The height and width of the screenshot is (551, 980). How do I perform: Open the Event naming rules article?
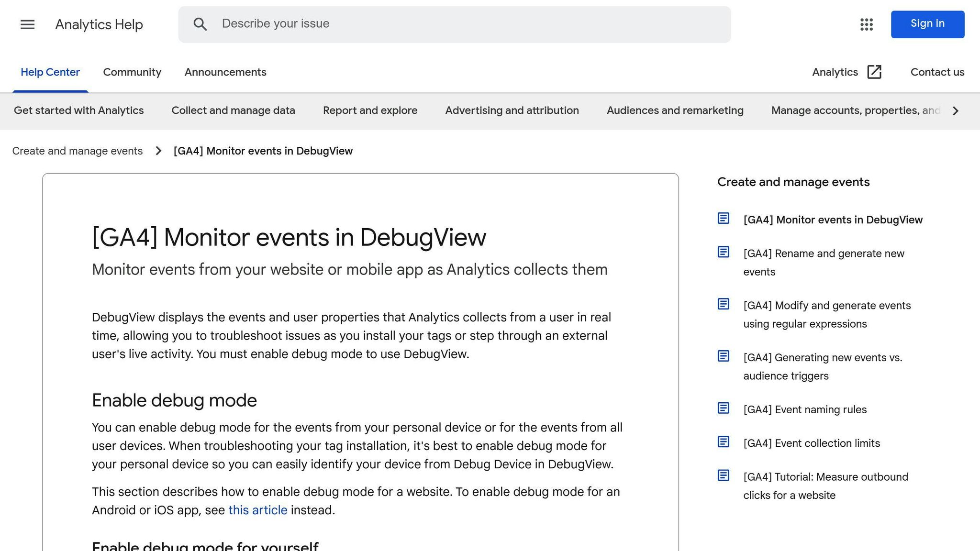(805, 410)
